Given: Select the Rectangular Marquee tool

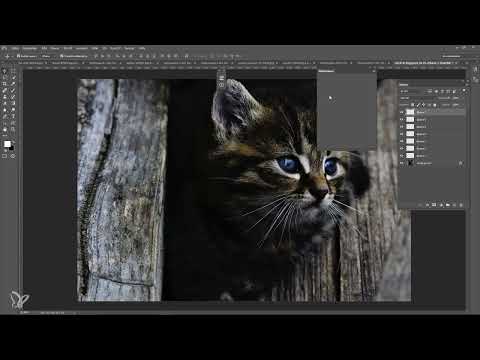Looking at the screenshot, I should 13,70.
